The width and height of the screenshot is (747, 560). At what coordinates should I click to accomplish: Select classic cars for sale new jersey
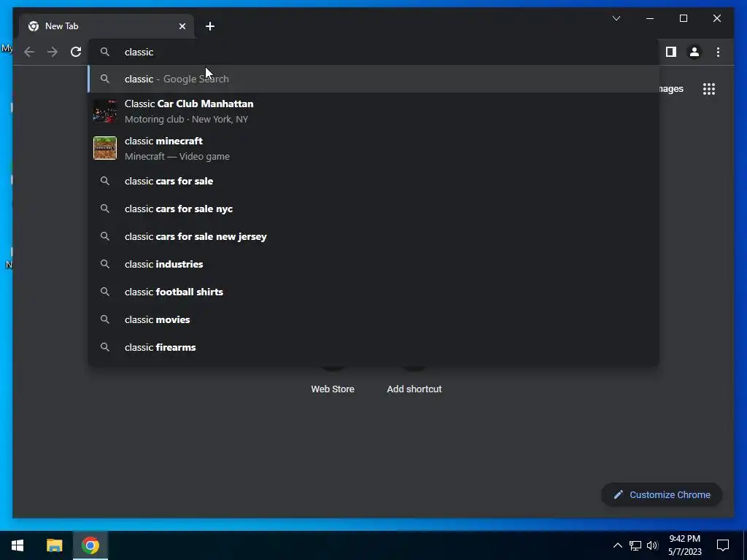373,236
